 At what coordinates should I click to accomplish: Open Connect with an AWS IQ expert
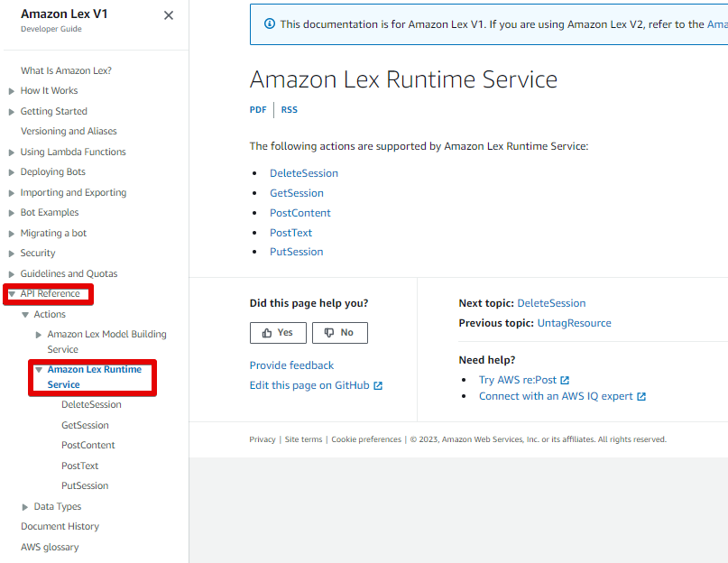point(562,396)
